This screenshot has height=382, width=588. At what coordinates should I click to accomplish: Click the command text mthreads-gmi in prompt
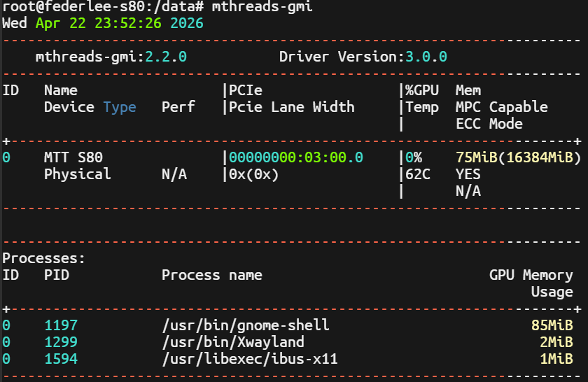click(x=262, y=7)
